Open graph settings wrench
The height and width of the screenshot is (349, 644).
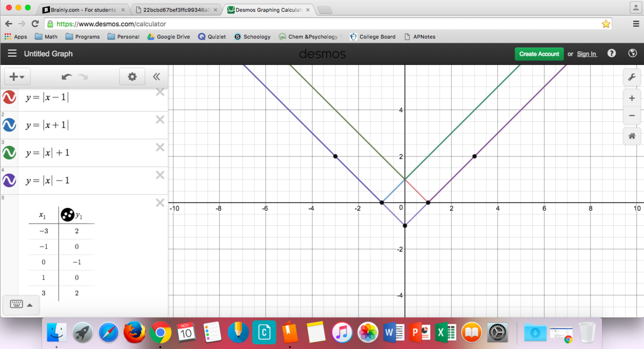[x=632, y=77]
